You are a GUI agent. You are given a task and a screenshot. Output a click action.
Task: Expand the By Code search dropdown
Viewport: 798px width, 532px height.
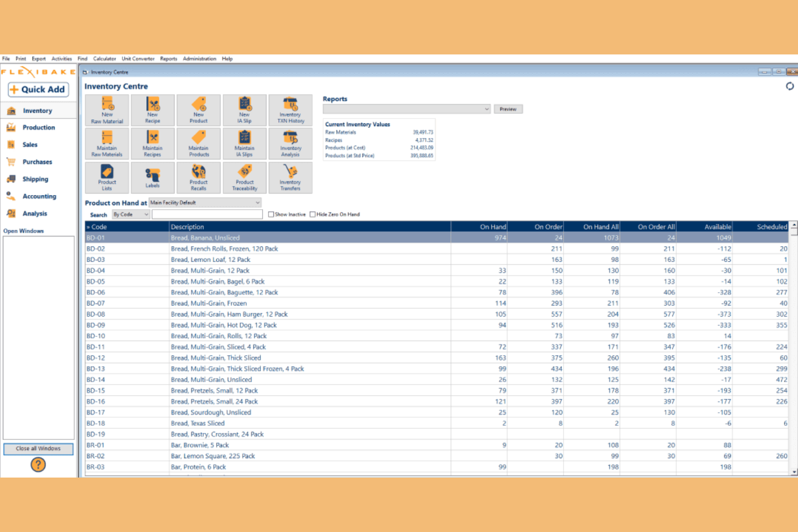[131, 215]
